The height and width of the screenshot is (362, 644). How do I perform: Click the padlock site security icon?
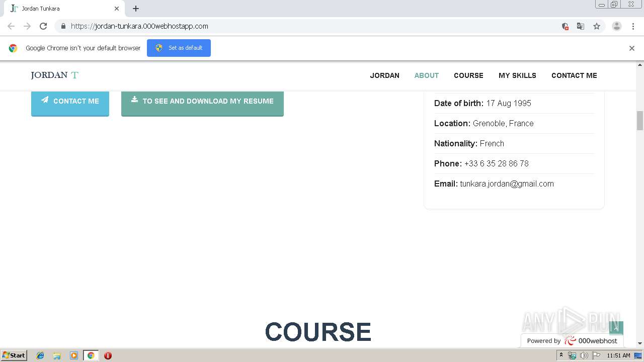coord(63,26)
